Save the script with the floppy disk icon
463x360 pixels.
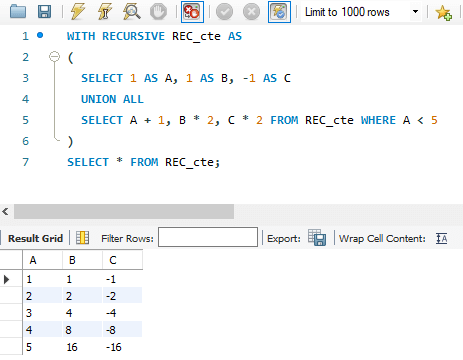click(x=44, y=12)
